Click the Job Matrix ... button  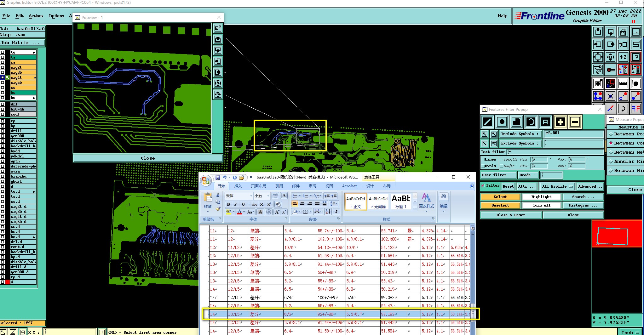[x=23, y=43]
